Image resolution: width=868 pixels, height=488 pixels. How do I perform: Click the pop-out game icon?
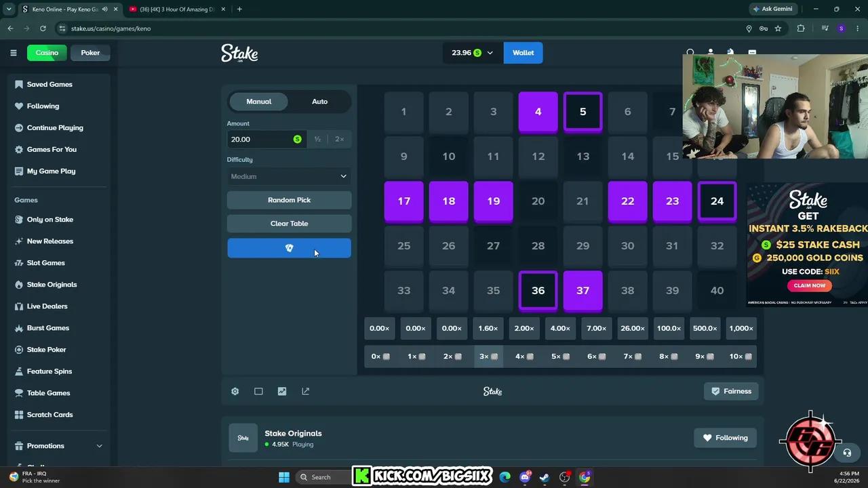click(306, 391)
